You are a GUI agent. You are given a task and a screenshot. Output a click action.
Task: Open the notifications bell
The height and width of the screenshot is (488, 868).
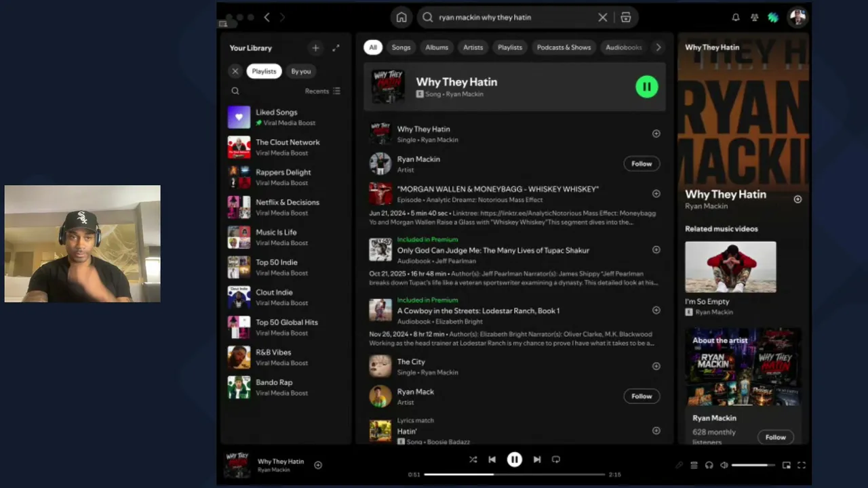[x=736, y=18]
